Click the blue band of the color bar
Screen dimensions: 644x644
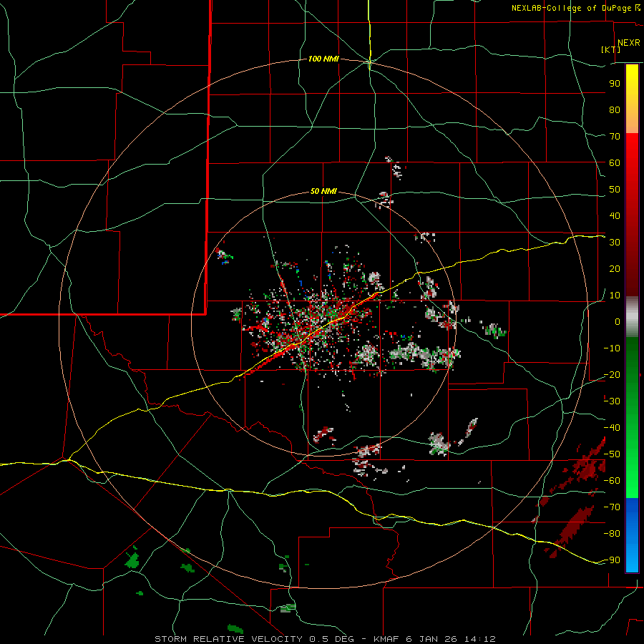pos(632,535)
